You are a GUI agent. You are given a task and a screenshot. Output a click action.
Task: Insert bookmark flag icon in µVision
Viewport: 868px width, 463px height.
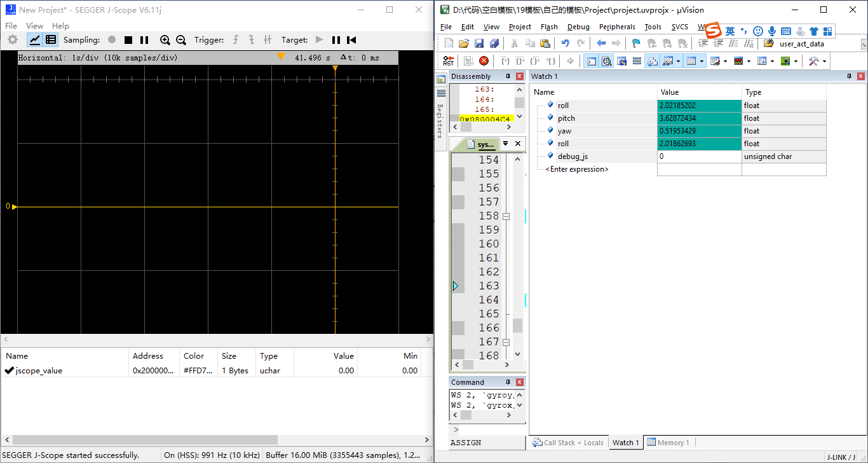coord(636,43)
